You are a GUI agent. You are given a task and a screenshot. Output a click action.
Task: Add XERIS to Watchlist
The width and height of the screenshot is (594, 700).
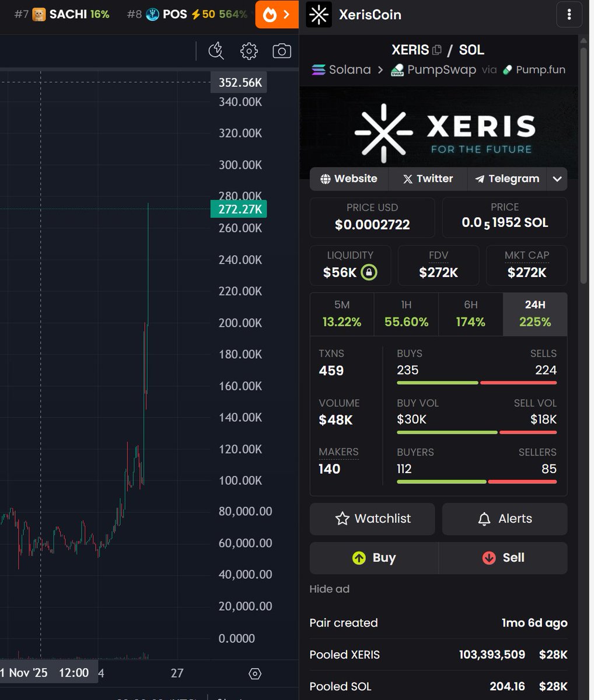372,519
